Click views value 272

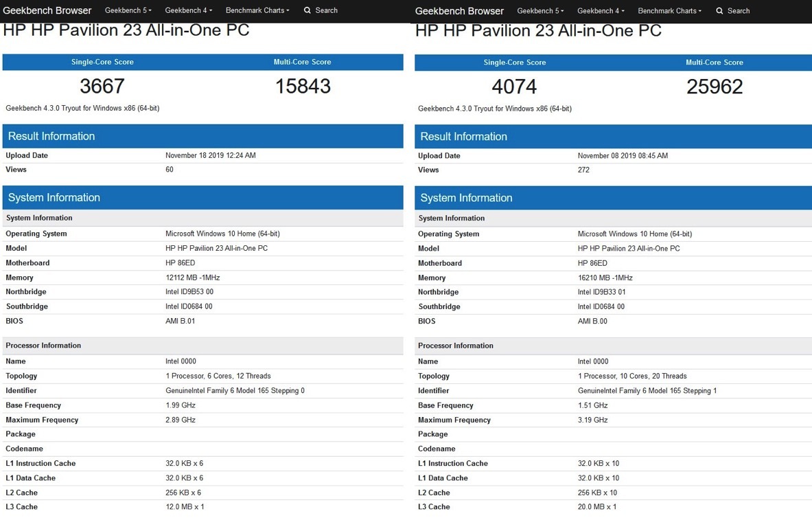583,170
